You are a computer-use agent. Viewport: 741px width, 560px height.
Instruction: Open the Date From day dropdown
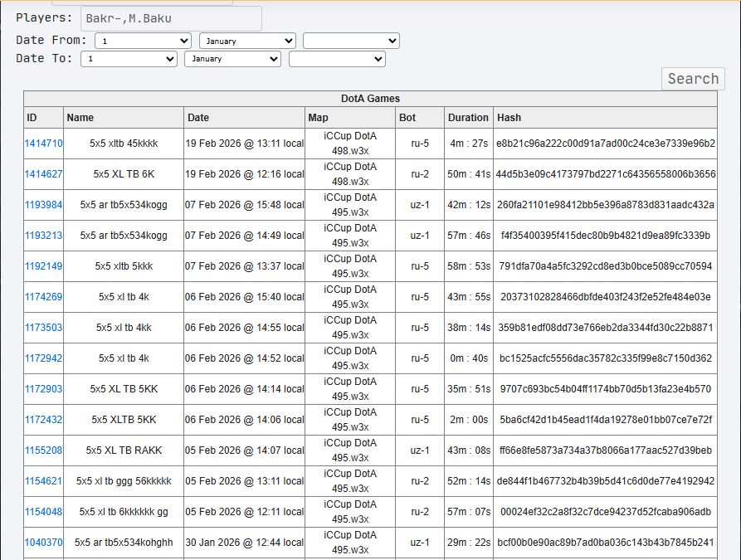[143, 41]
